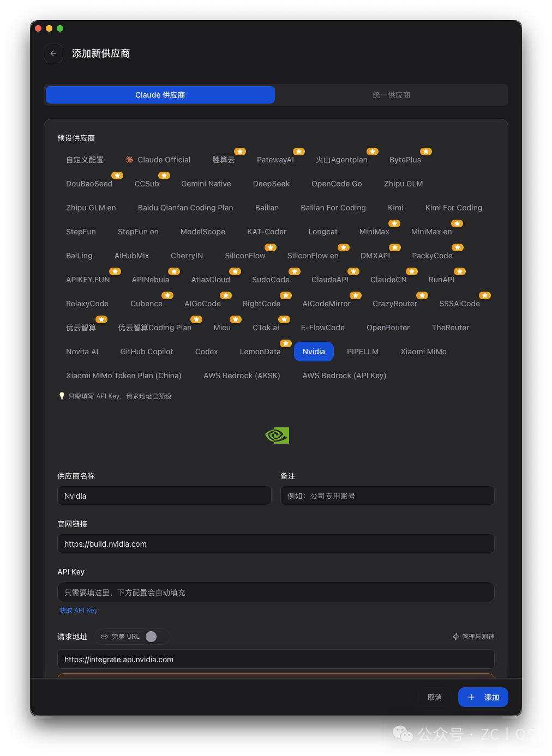Open the 获取 API Key link
The image size is (552, 756).
pyautogui.click(x=79, y=610)
